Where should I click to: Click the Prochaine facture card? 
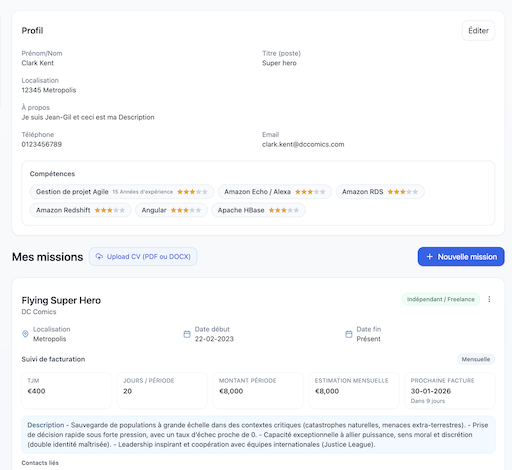coord(450,390)
